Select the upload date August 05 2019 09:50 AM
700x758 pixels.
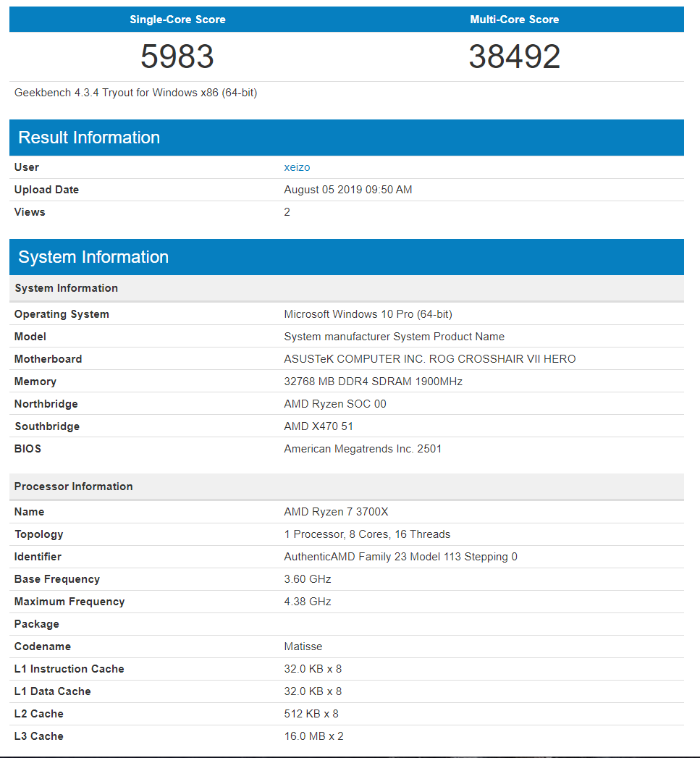click(x=348, y=190)
